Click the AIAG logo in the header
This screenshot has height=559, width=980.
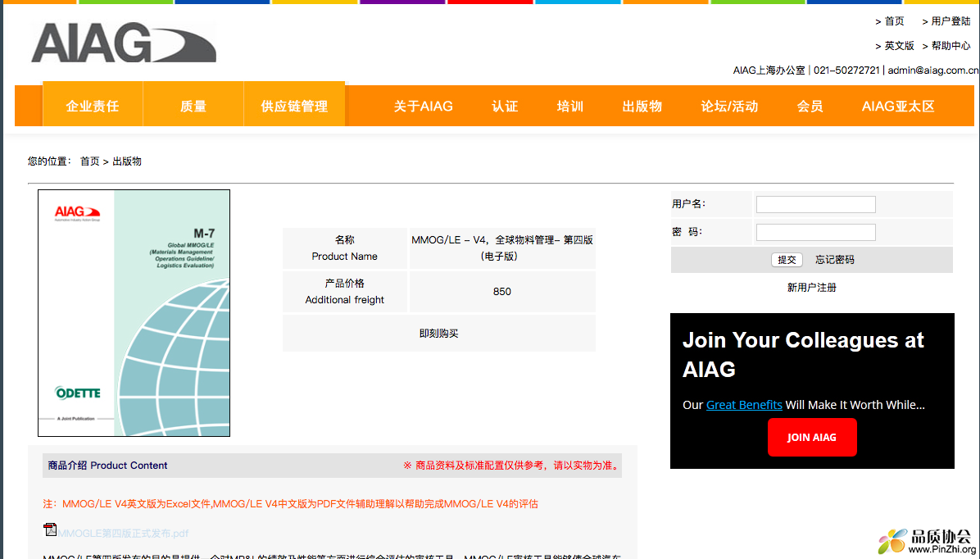click(x=124, y=43)
